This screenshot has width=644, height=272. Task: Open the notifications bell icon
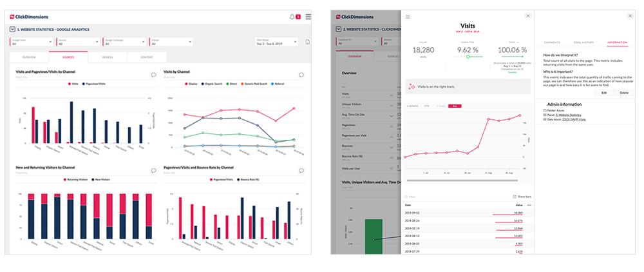[292, 17]
